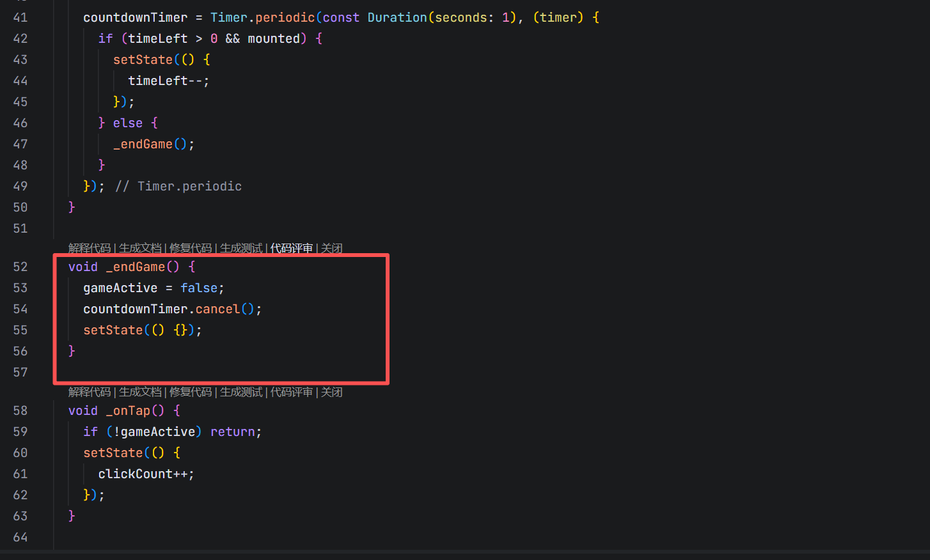
Task: Click line number 58 in gutter
Action: coord(20,410)
